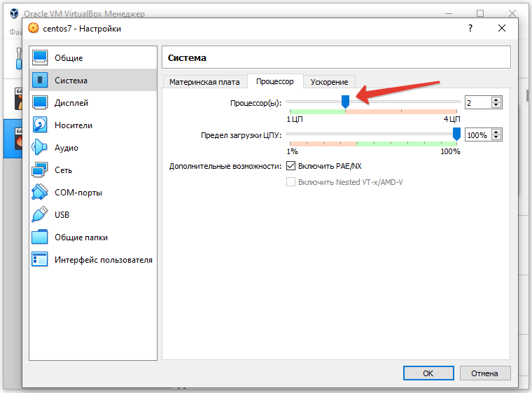532x393 pixels.
Task: Open the Интерфейс пользователя icon
Action: (x=40, y=259)
